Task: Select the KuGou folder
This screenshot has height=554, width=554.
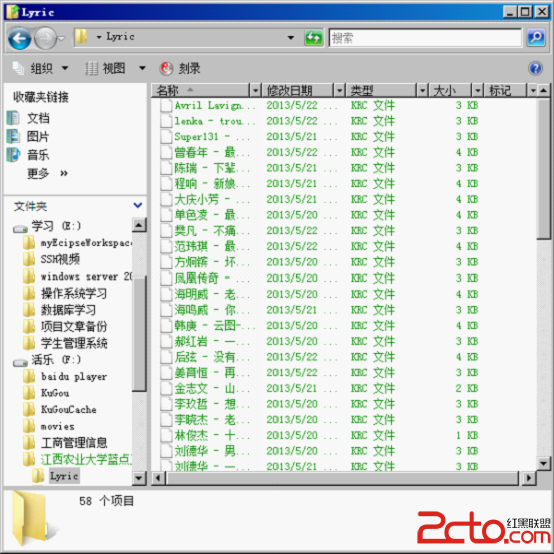Action: (46, 393)
